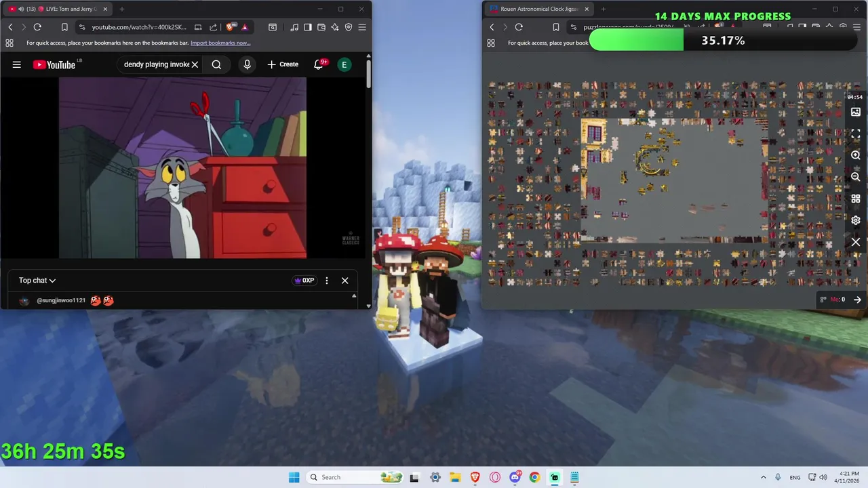Open the Windows Start menu
Screen dimensions: 868x488
coord(294,477)
